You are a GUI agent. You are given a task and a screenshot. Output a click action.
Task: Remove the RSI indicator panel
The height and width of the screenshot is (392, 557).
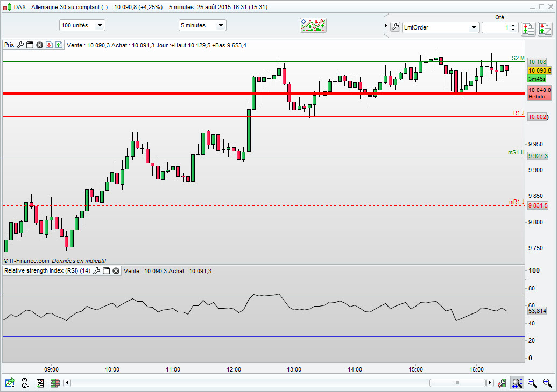(x=116, y=271)
